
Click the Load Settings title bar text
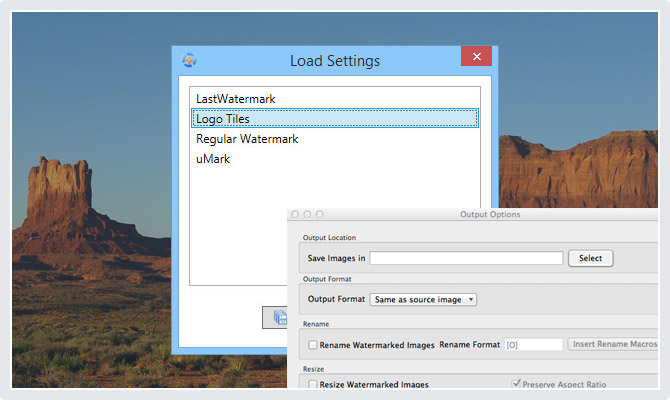335,61
